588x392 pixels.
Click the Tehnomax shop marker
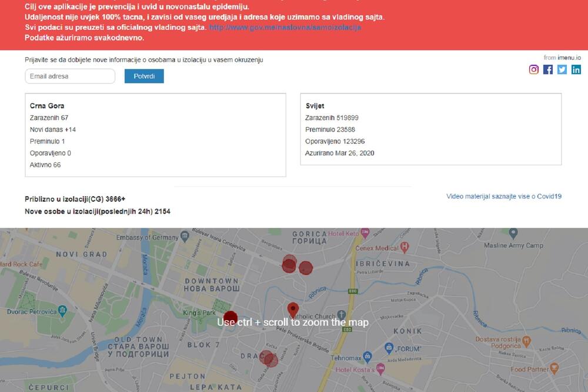click(367, 357)
